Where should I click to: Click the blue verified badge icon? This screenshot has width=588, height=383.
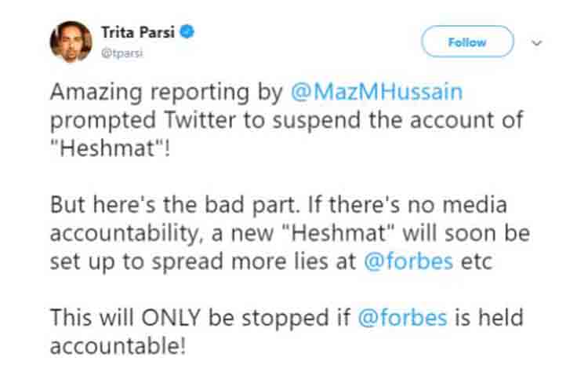pos(190,32)
